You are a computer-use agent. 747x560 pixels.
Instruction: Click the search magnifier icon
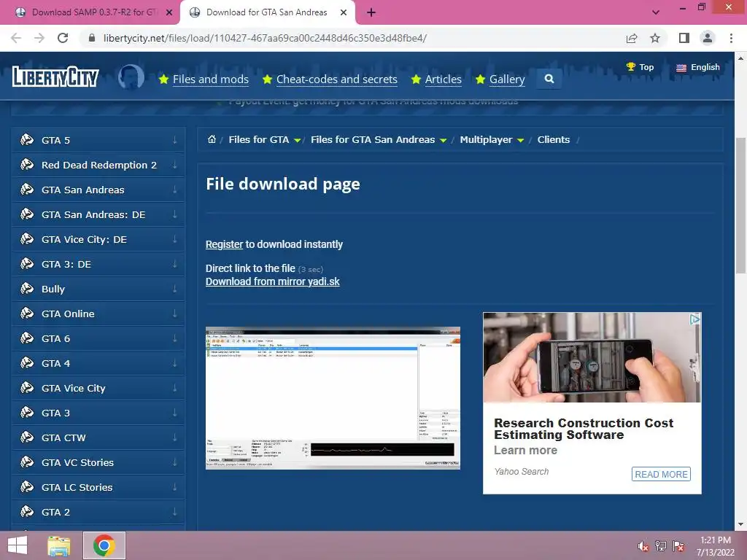549,79
